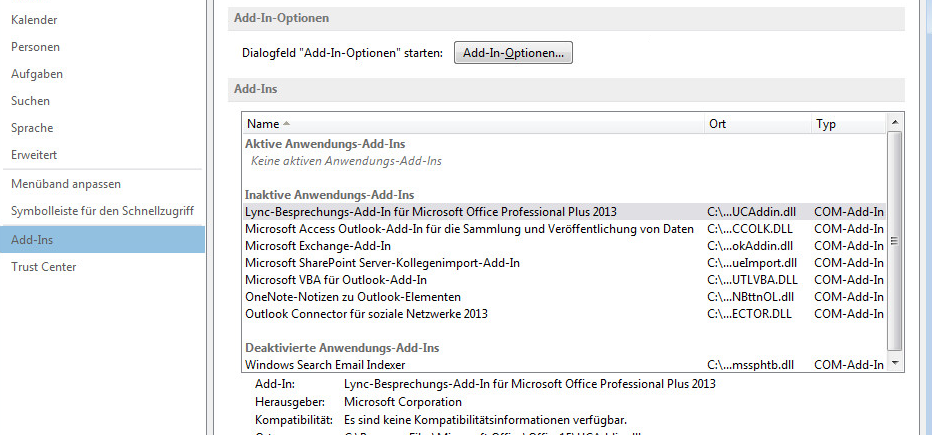
Task: Click the Inaktive Anwendungs-Add-Ins group heading
Action: point(329,195)
